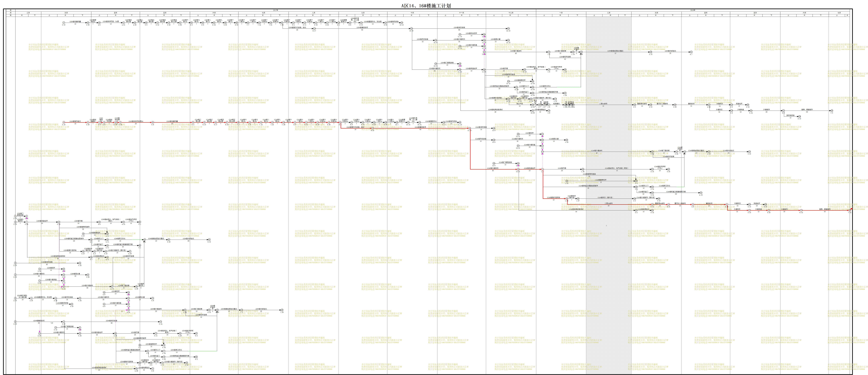The image size is (868, 375).
Task: Click activity label A16#楼内部验收
Action: (x=670, y=51)
